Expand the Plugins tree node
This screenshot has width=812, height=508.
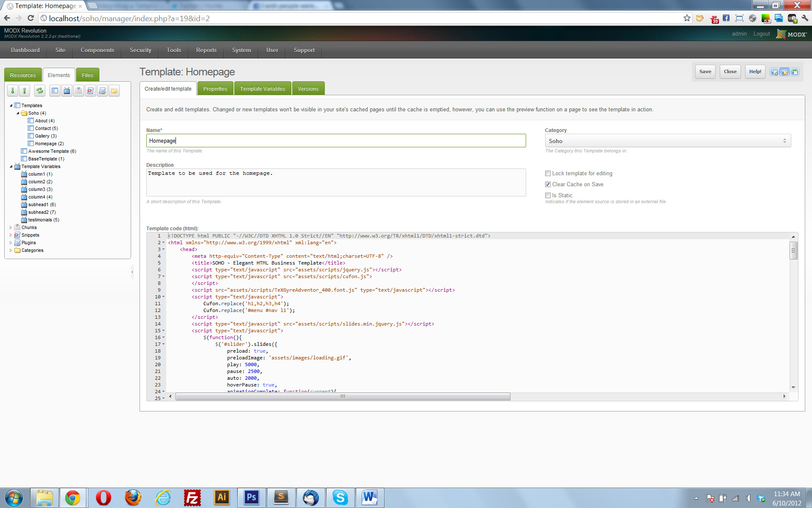pyautogui.click(x=11, y=243)
